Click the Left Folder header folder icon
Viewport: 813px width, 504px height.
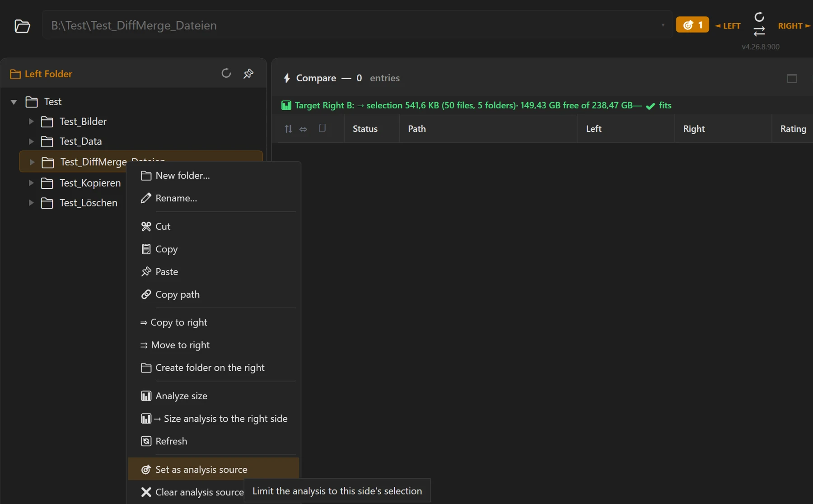click(x=15, y=74)
